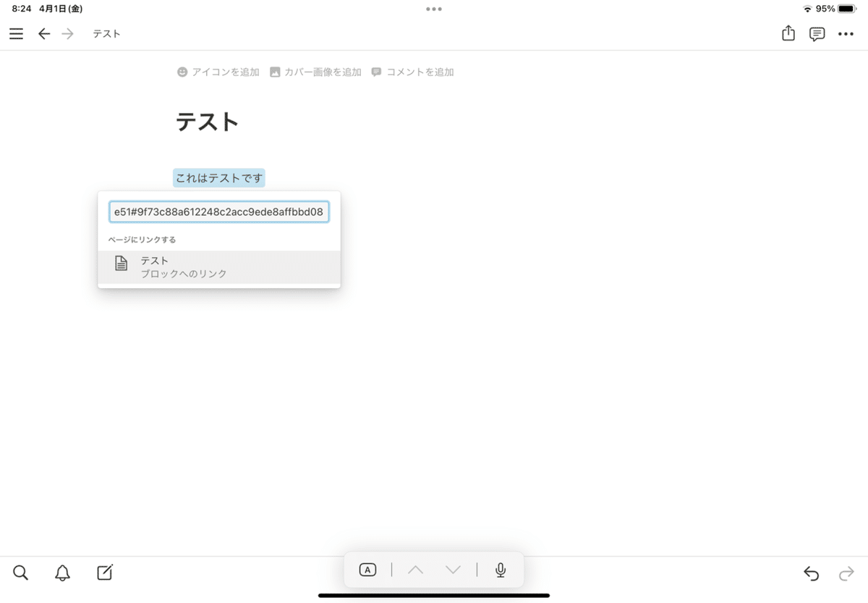Screen dimensions: 868x603
Task: Select the テスト ブロックへのリンク result
Action: [x=219, y=267]
